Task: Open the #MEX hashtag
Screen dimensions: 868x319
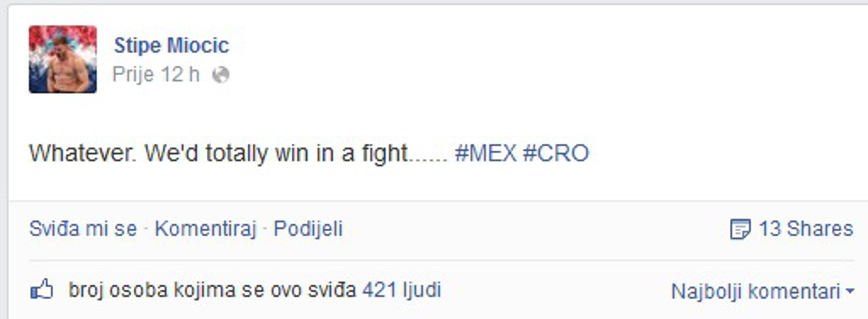Action: pyautogui.click(x=485, y=153)
